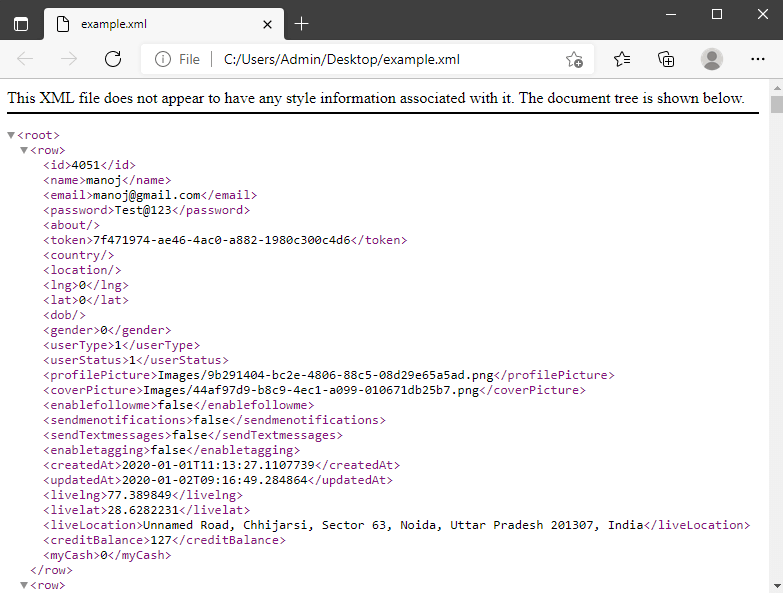Click the vertical scrollbar thumb
783x593 pixels.
pyautogui.click(x=777, y=105)
